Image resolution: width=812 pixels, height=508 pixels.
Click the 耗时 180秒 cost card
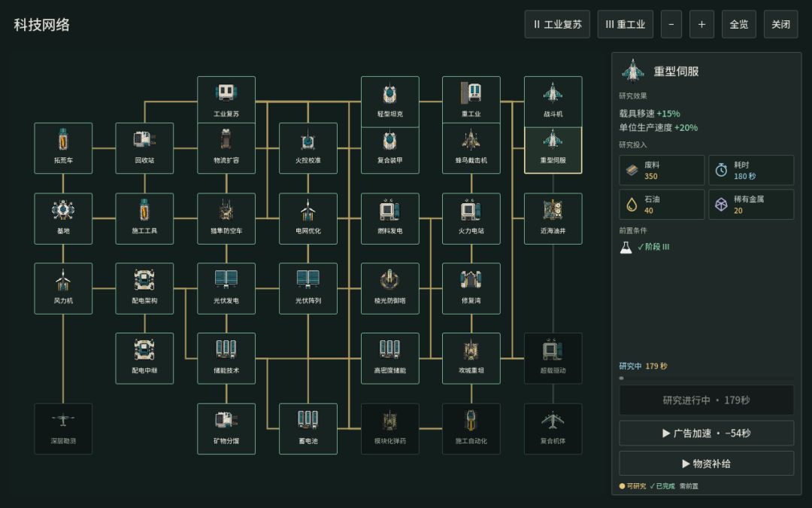tap(751, 171)
